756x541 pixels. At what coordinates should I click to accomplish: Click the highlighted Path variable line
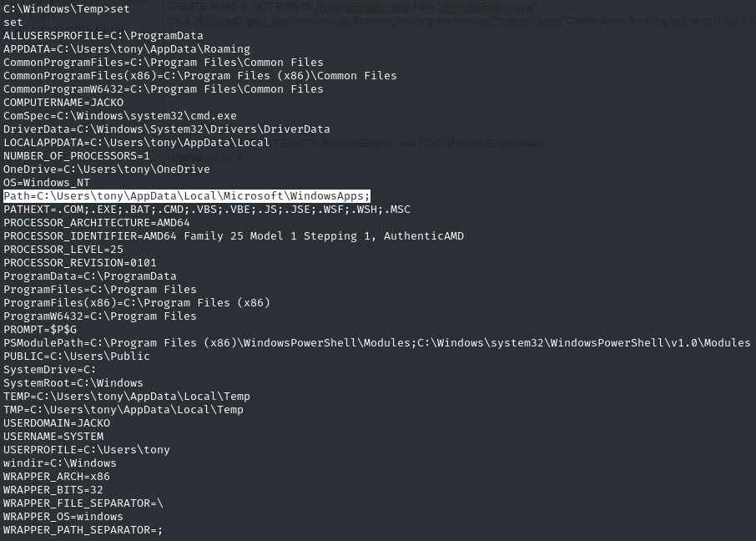pos(186,196)
